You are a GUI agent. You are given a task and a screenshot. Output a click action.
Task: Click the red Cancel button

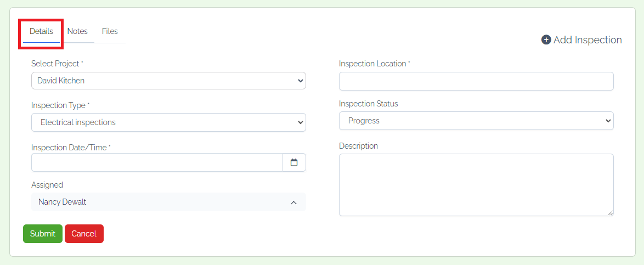pyautogui.click(x=84, y=234)
